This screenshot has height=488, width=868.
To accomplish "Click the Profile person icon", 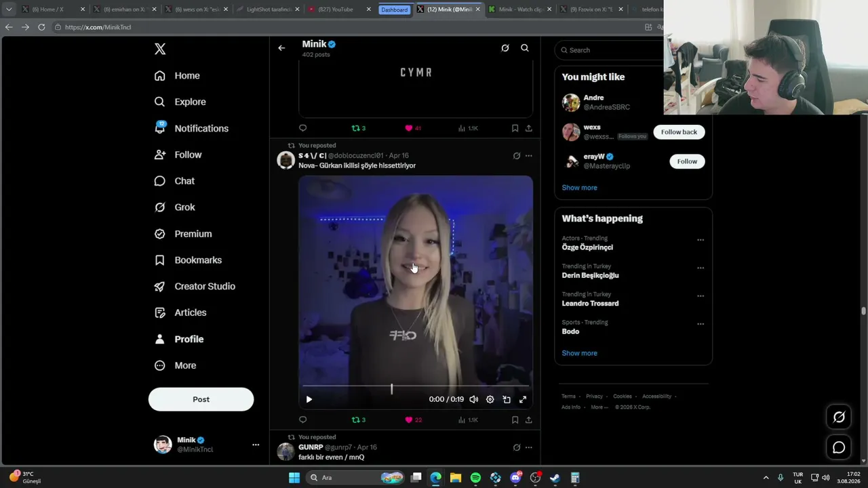I will pos(160,339).
